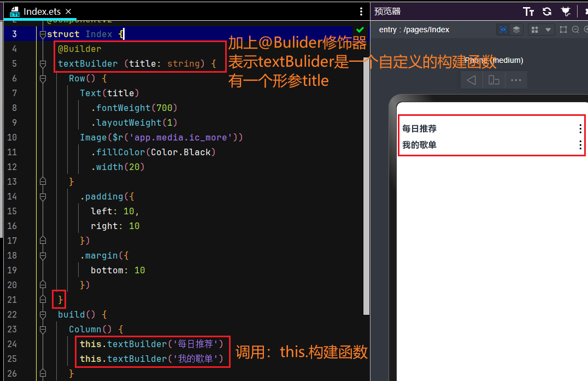Collapse struct Index at line 3
This screenshot has width=588, height=381.
[43, 34]
